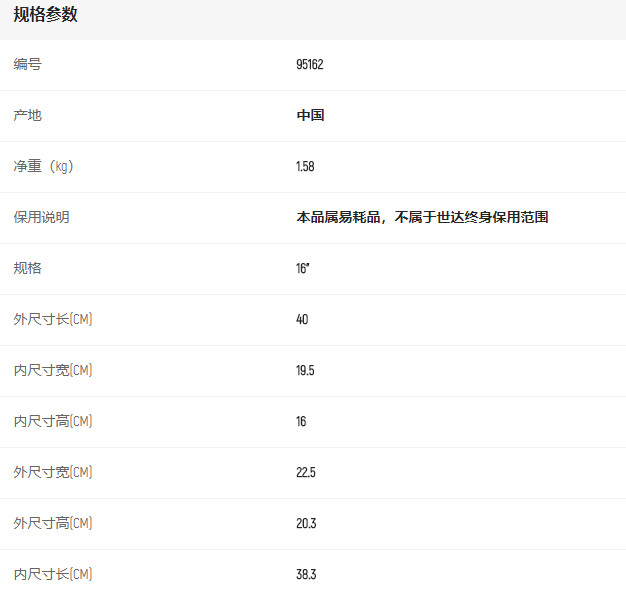Select the 编号 row label
The width and height of the screenshot is (626, 597).
28,64
